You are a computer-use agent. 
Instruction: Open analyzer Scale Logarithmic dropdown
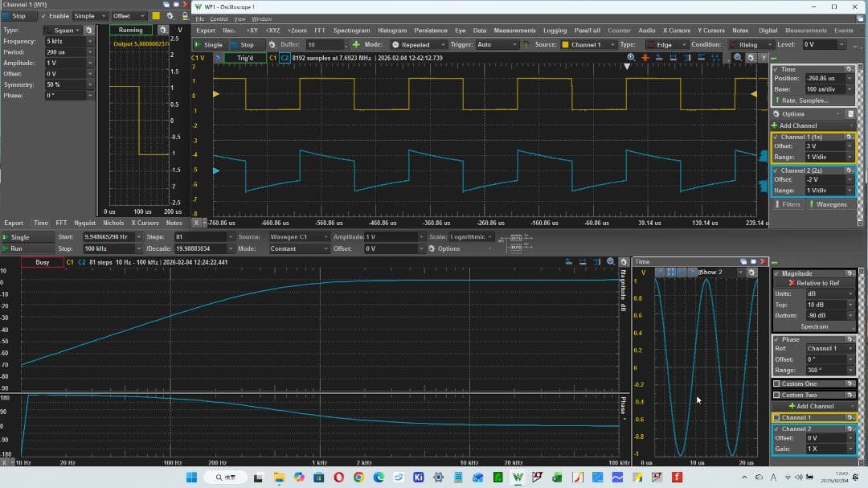(x=470, y=236)
